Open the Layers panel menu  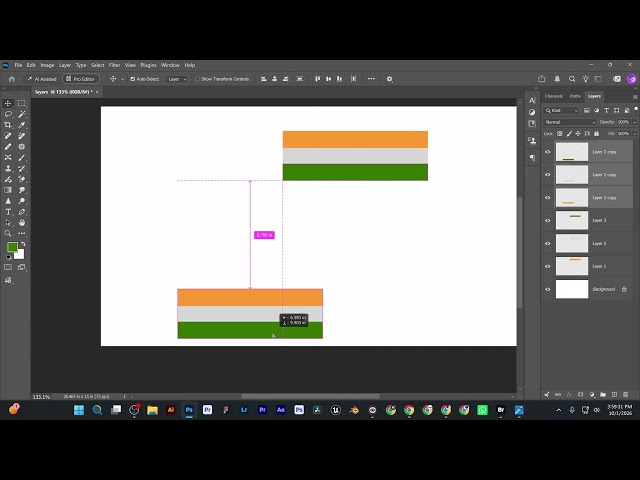635,97
